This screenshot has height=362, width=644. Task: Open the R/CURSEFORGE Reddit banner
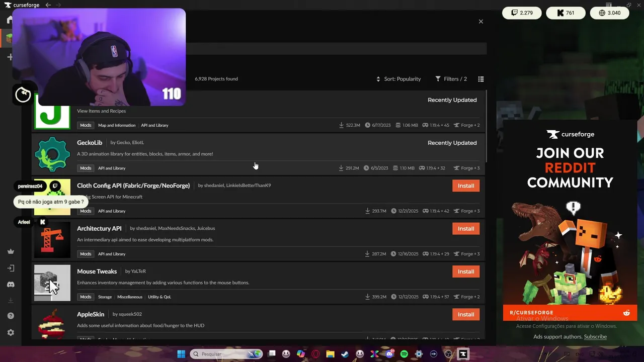[x=570, y=313]
